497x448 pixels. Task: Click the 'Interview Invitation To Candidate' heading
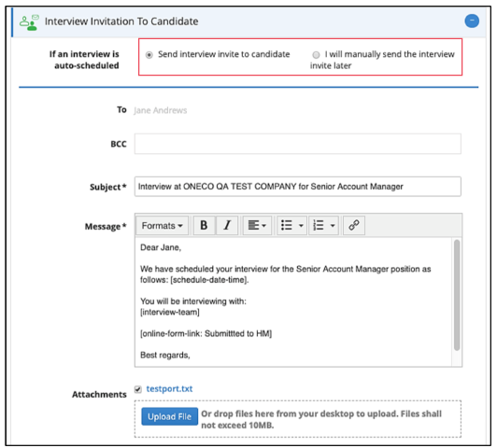click(121, 21)
